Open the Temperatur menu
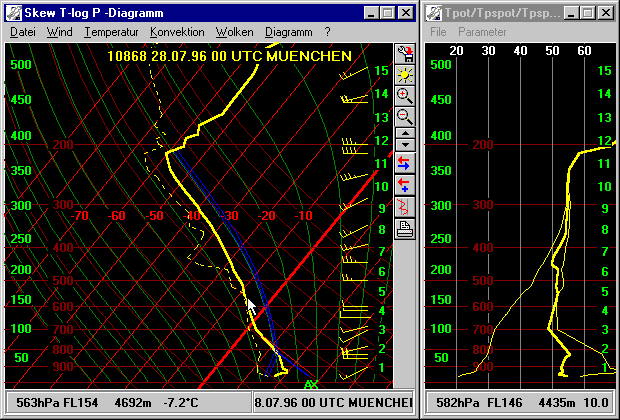This screenshot has width=620, height=420. pos(111,32)
